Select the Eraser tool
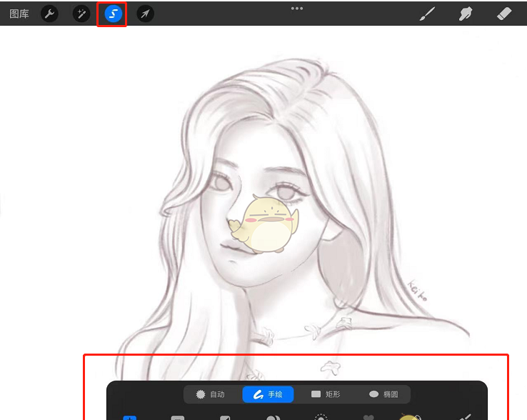This screenshot has width=527, height=420. click(504, 14)
